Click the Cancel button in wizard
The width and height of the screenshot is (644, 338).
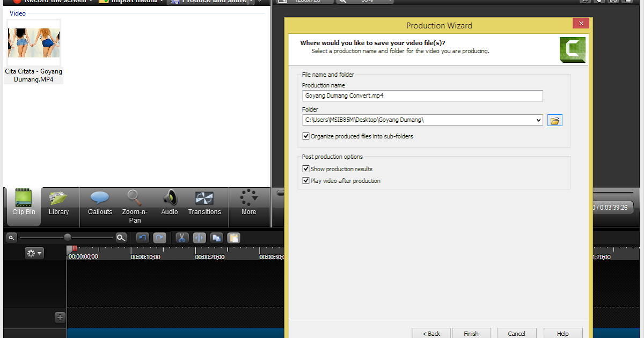click(x=516, y=333)
